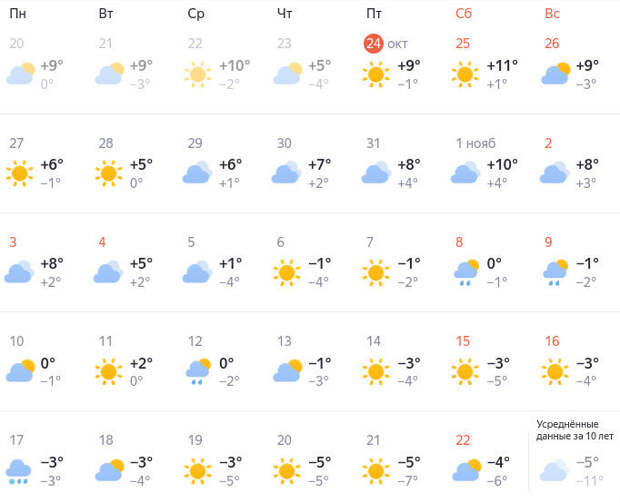This screenshot has width=620, height=503.
Task: Select the partly cloudy icon for the 22nd in the bottom row
Action: (x=465, y=470)
